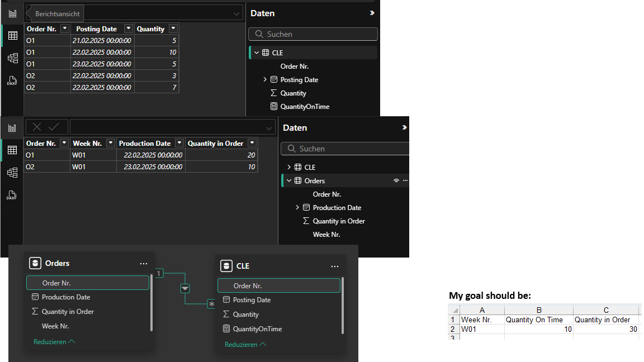This screenshot has width=644, height=362.
Task: Collapse Orders table in Daten pane
Action: point(289,180)
